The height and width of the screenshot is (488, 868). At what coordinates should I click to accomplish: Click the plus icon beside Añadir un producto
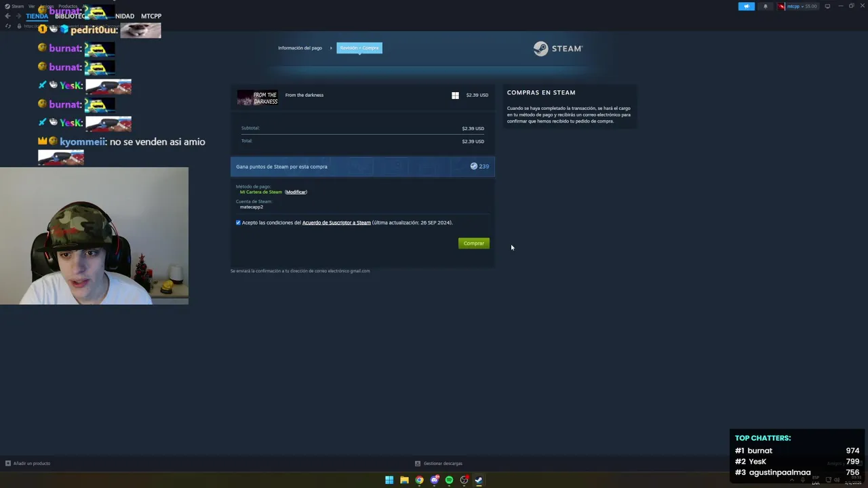pos(8,464)
